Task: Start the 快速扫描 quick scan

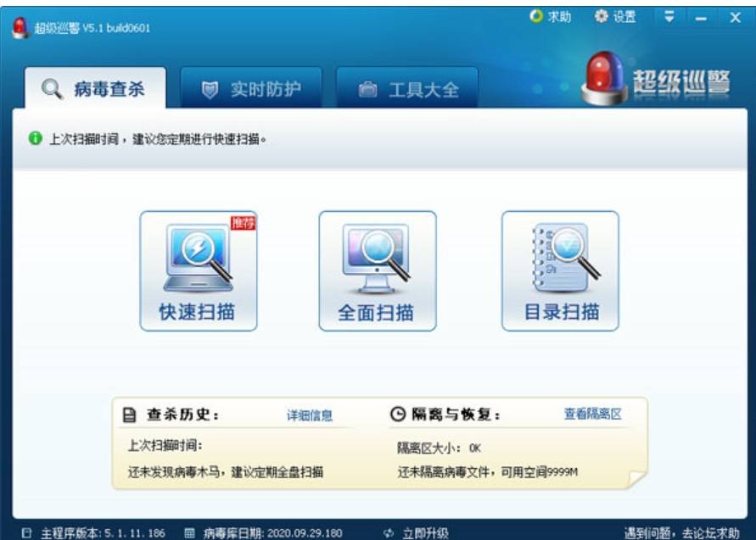Action: 199,270
